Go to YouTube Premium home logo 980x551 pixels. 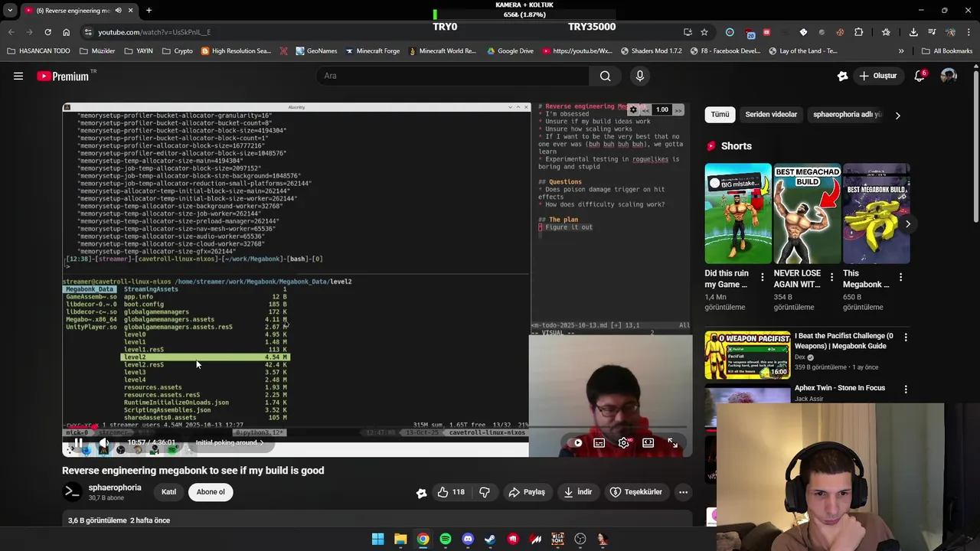pyautogui.click(x=63, y=76)
